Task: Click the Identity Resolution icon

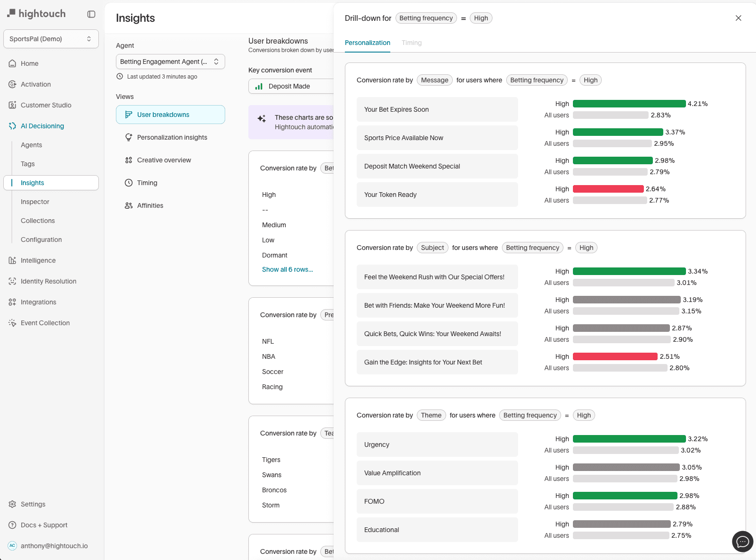Action: coord(12,281)
